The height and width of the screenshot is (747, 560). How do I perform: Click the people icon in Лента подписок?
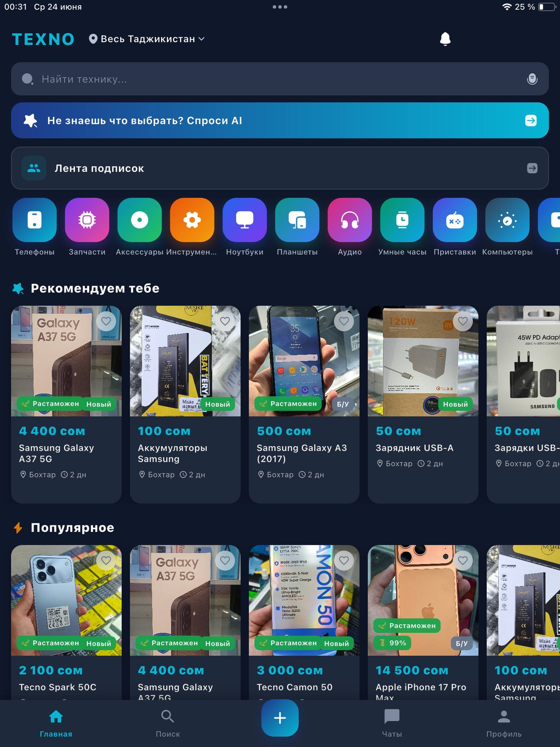(x=34, y=168)
